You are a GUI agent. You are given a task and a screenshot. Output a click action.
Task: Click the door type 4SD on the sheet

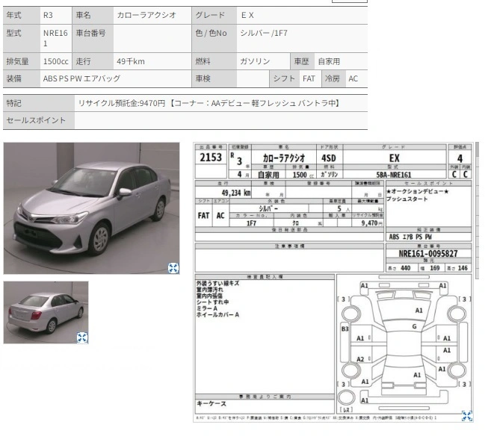(x=329, y=158)
